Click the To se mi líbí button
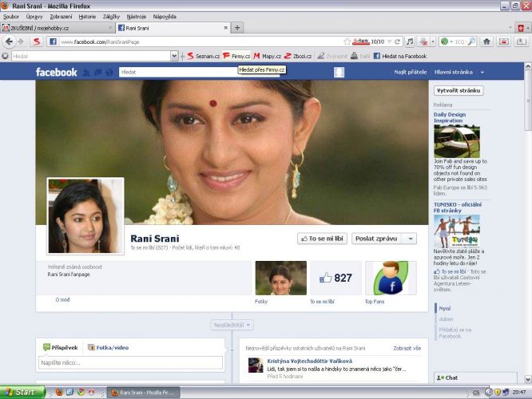532x399 pixels. click(x=323, y=239)
